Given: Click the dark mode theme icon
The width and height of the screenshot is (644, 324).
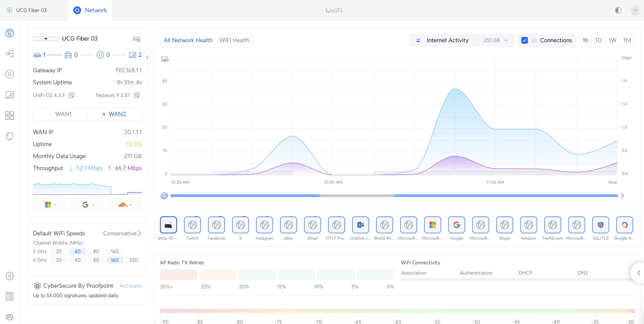Looking at the screenshot, I should 618,10.
